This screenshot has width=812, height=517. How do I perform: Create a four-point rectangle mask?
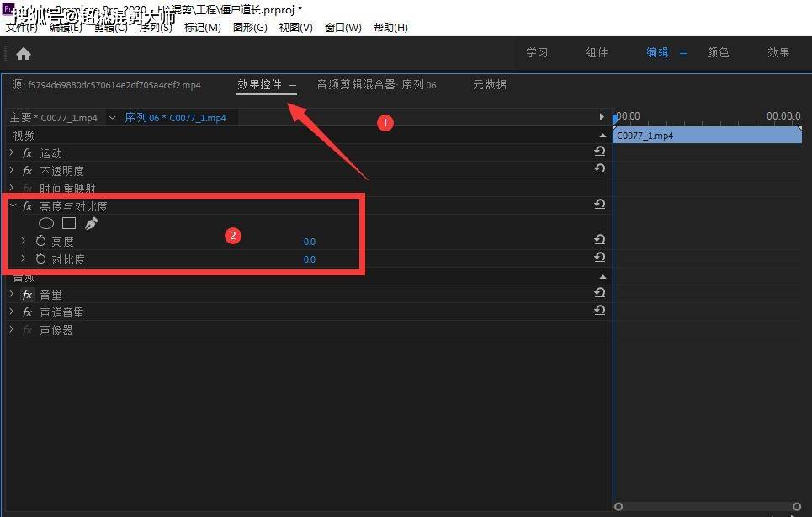coord(69,223)
